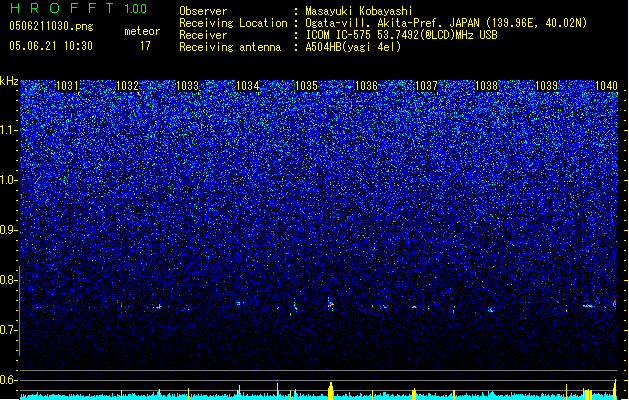629x400 pixels.
Task: Click the 0.8 frequency axis label
Action: pyautogui.click(x=8, y=280)
